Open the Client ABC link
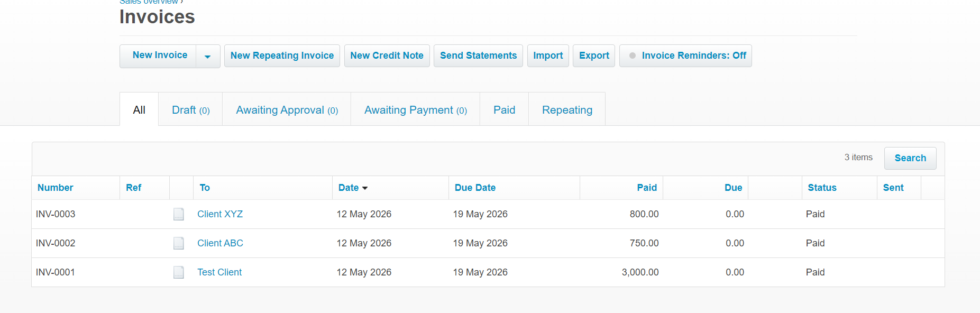The height and width of the screenshot is (313, 980). 220,243
